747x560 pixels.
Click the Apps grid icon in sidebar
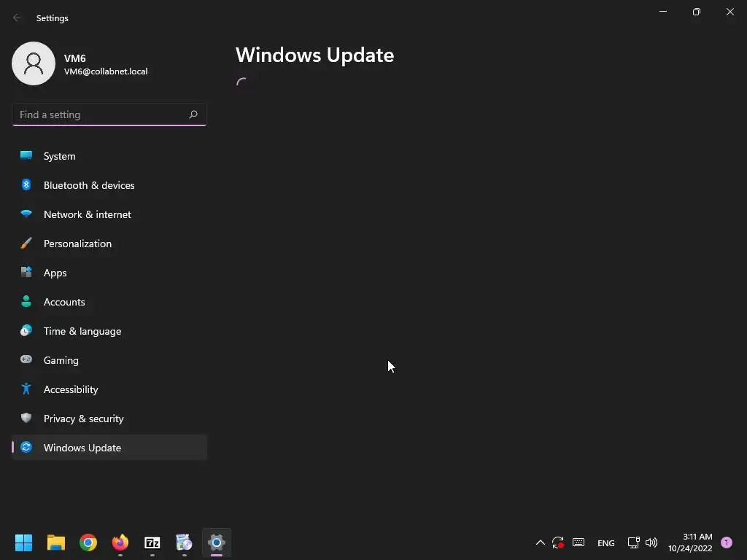[x=26, y=273]
